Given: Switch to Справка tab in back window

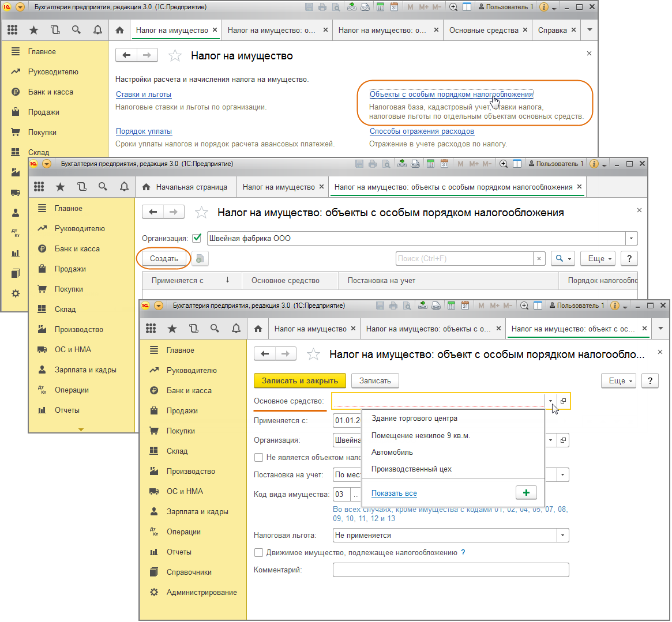Looking at the screenshot, I should (x=552, y=30).
